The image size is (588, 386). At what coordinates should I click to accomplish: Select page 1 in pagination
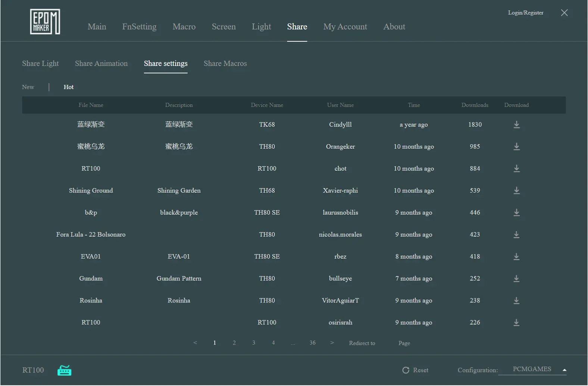[x=215, y=343]
